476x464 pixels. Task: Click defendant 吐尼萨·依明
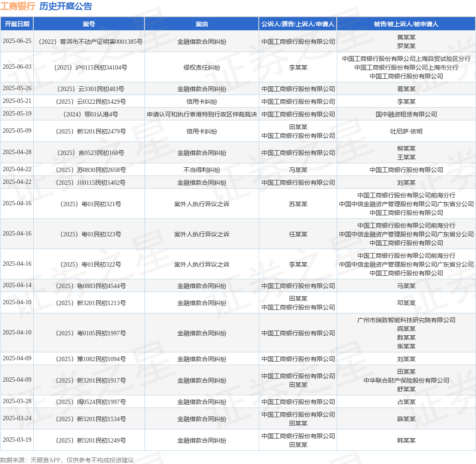[406, 131]
